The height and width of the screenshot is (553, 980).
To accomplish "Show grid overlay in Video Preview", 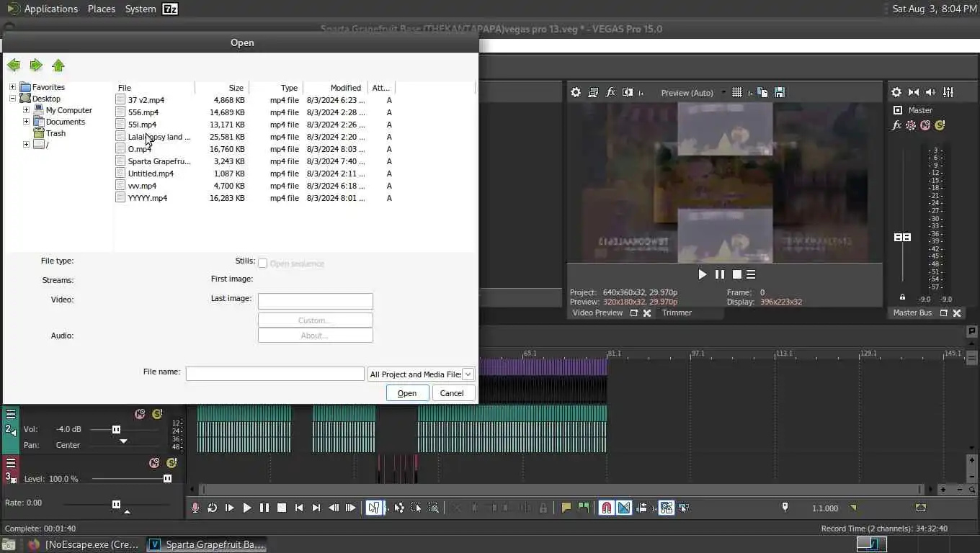I will click(736, 92).
